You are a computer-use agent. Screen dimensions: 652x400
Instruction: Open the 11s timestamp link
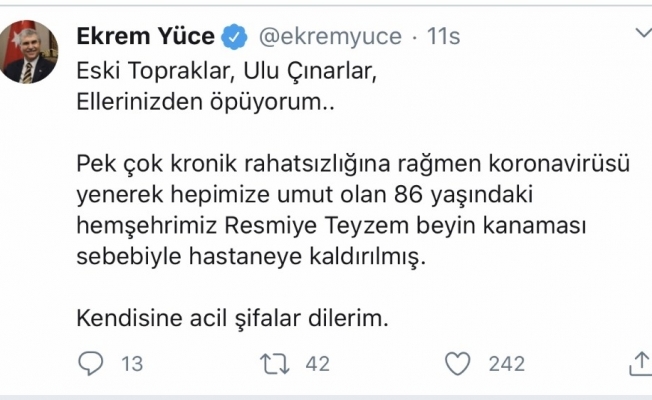(442, 38)
